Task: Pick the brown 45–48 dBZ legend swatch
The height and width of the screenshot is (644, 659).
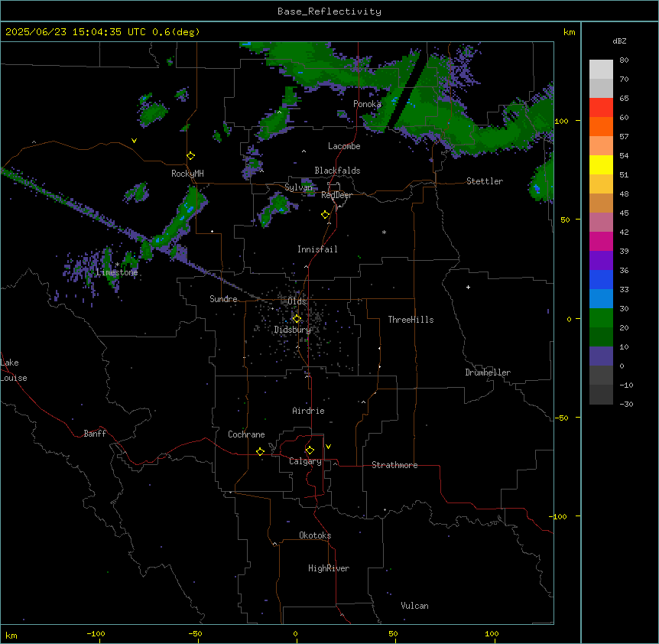Action: point(601,203)
